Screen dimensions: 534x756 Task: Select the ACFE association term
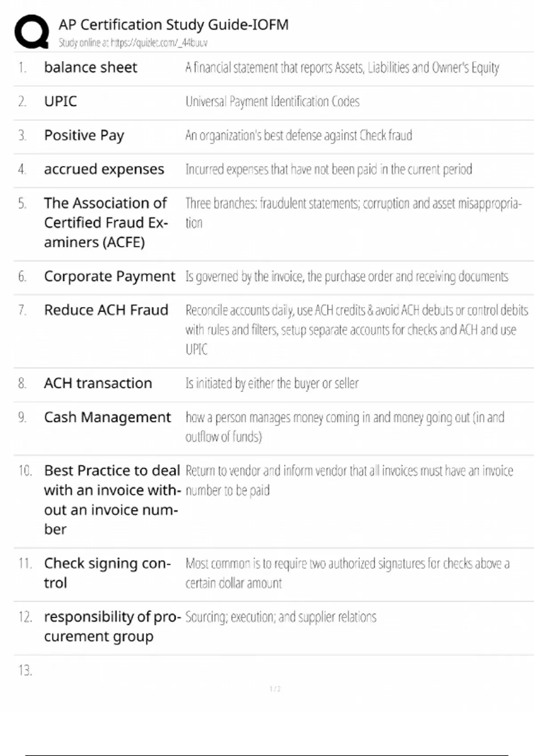click(x=106, y=222)
